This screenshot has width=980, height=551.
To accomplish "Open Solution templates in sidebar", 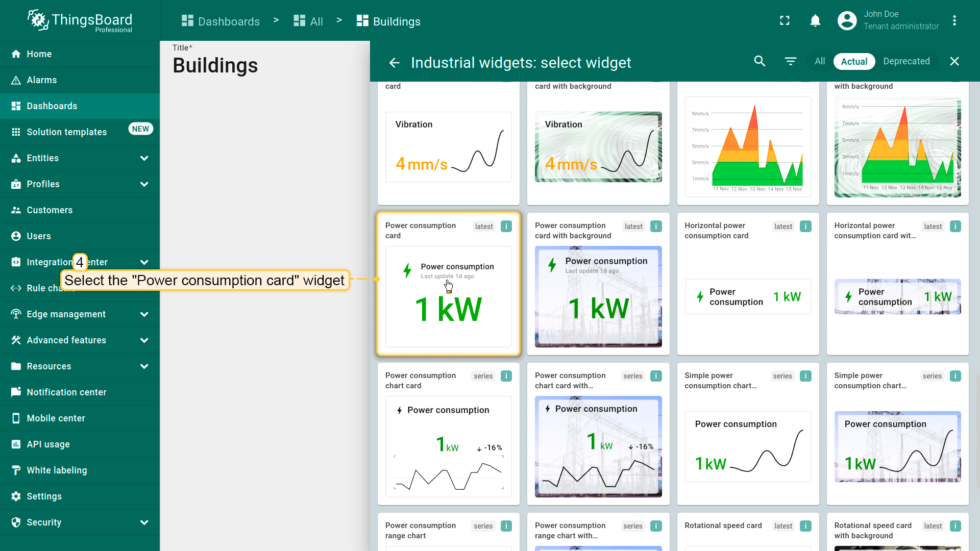I will pyautogui.click(x=66, y=132).
